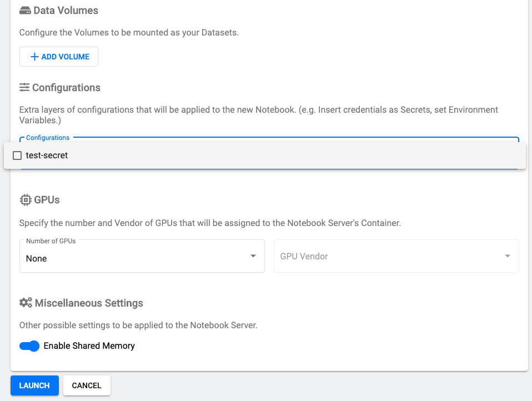532x401 pixels.
Task: Open the Number of GPUs dropdown
Action: point(142,256)
